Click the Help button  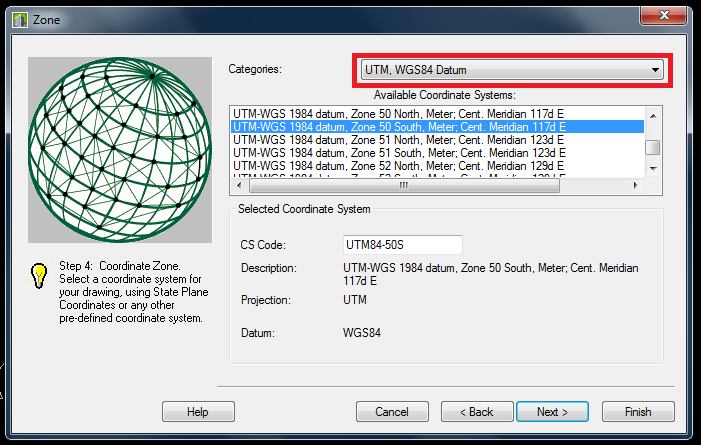(198, 411)
